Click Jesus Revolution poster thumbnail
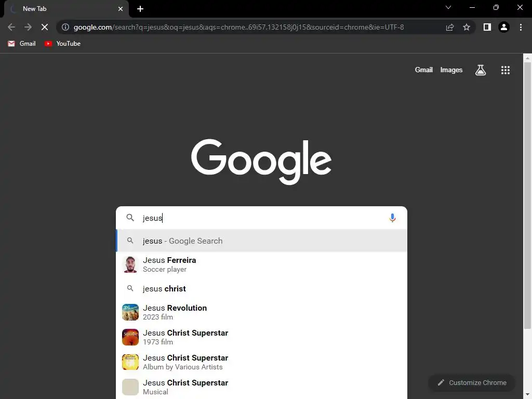Screen dimensions: 532x399 (x=130, y=312)
